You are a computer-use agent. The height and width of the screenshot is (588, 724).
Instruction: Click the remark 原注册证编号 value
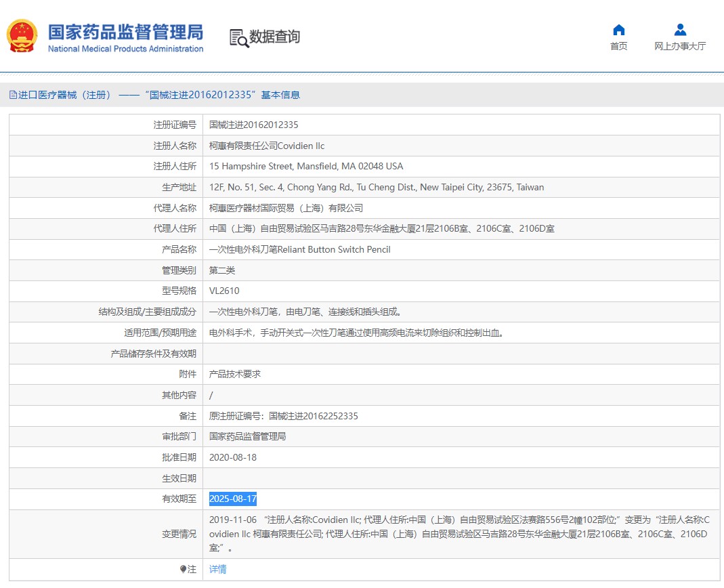click(284, 416)
